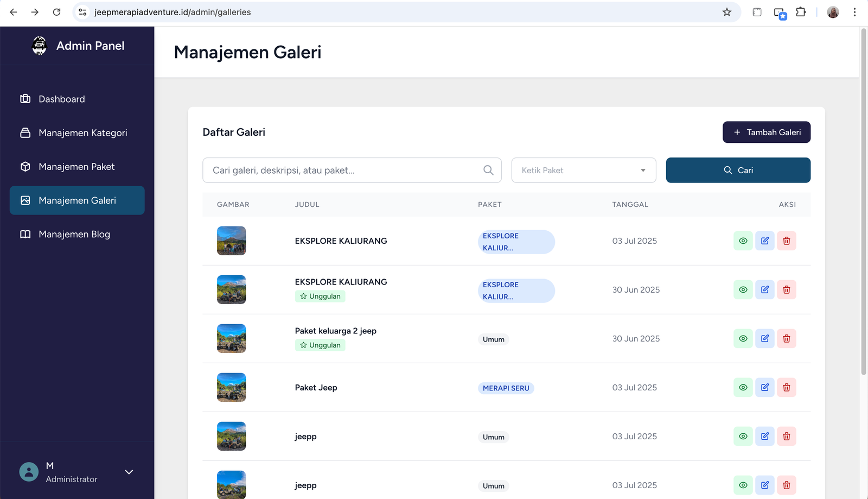Click the page vertical scrollbar

(x=864, y=201)
